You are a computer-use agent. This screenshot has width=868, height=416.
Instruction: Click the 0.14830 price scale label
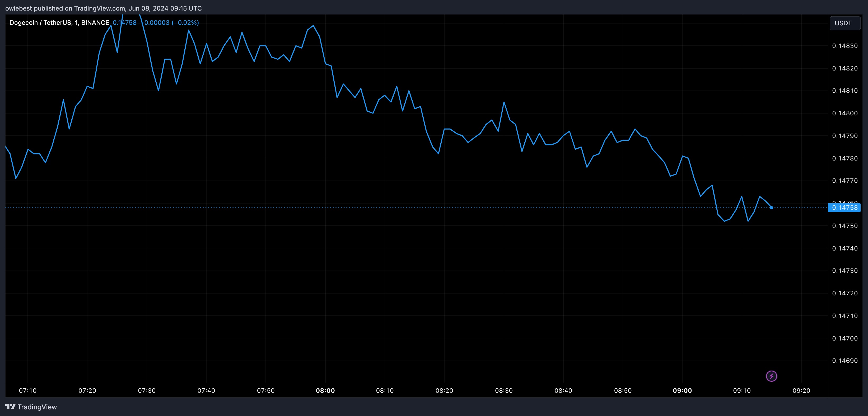click(845, 46)
